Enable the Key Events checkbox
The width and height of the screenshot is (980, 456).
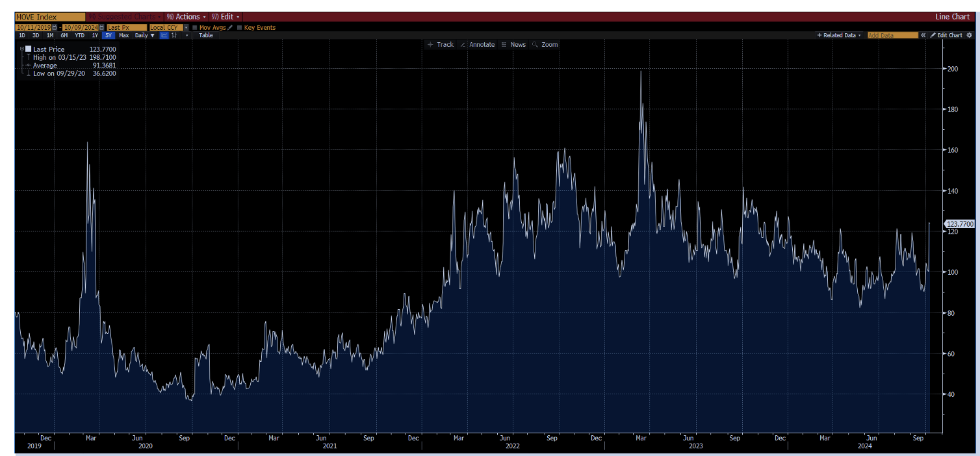pos(240,27)
